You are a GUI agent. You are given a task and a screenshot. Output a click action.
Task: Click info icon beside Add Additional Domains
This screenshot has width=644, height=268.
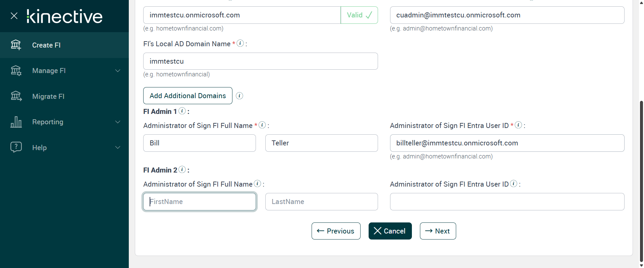(239, 96)
